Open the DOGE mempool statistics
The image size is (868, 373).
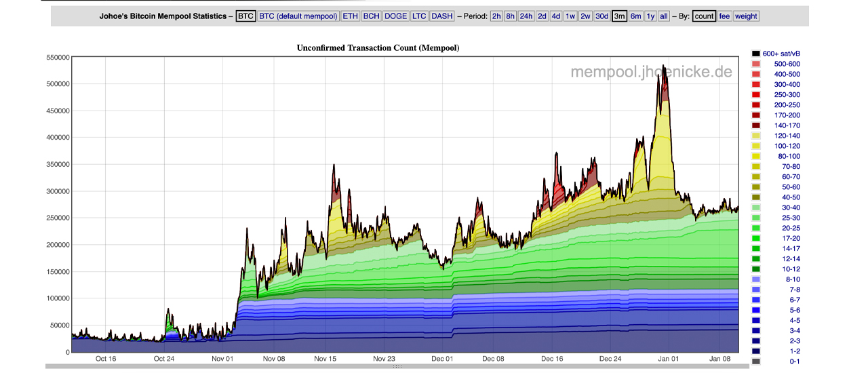(x=395, y=16)
